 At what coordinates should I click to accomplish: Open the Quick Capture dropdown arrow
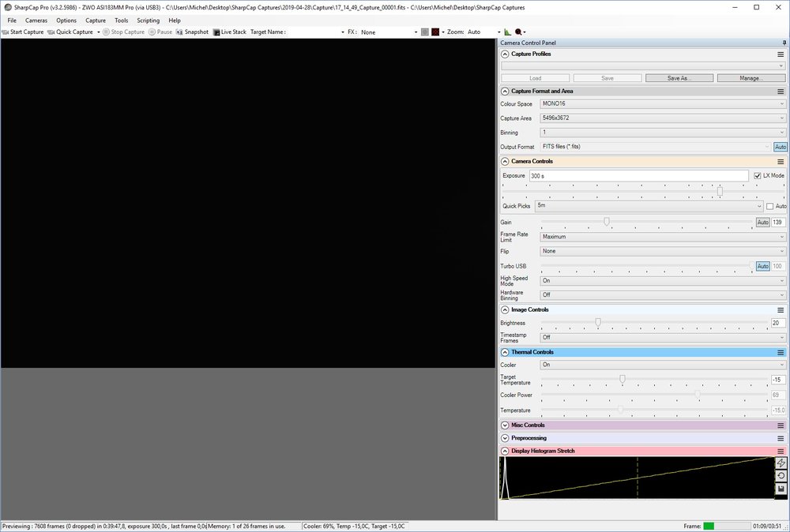(98, 32)
